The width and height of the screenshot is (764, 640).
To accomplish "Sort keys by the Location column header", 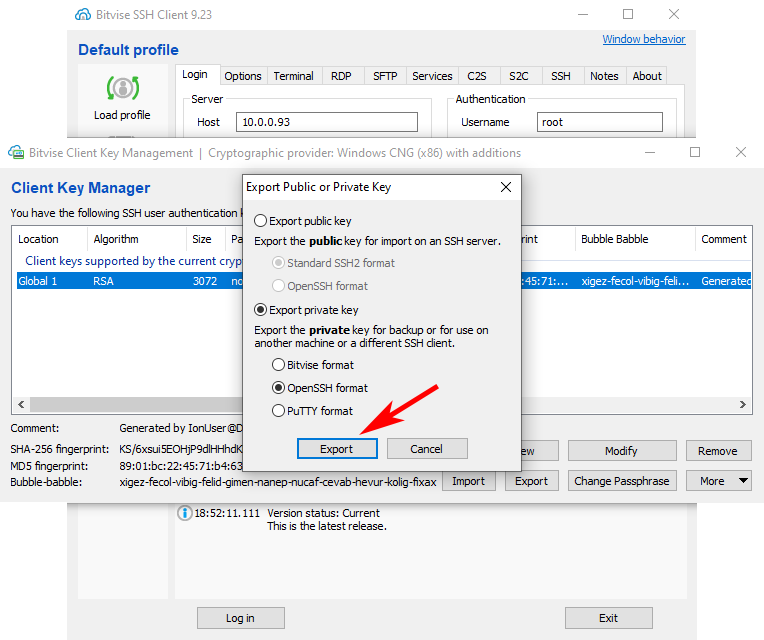I will point(50,239).
